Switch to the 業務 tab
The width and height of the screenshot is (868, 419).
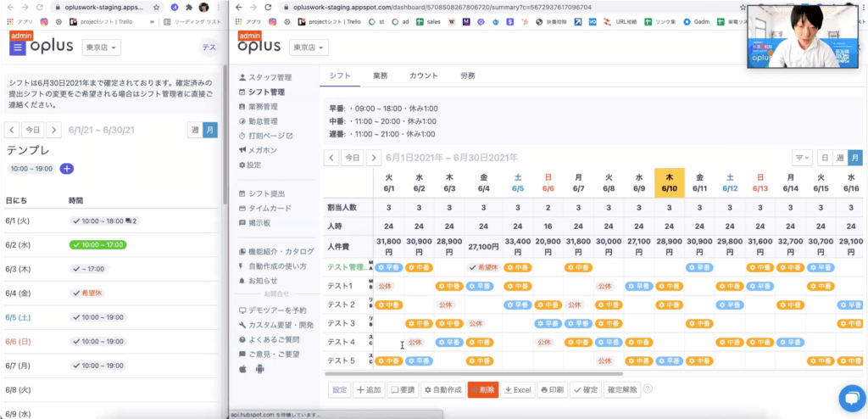pyautogui.click(x=381, y=75)
